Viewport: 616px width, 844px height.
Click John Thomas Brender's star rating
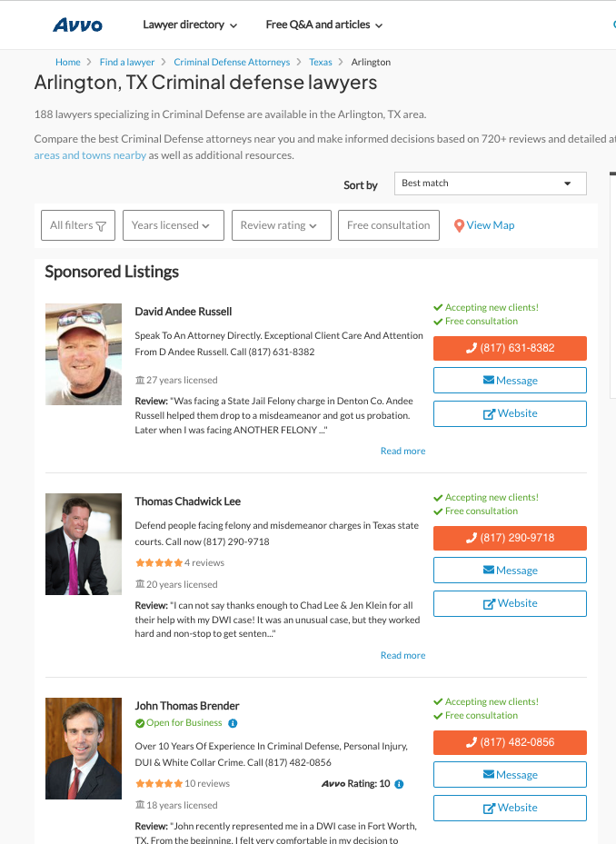[158, 784]
